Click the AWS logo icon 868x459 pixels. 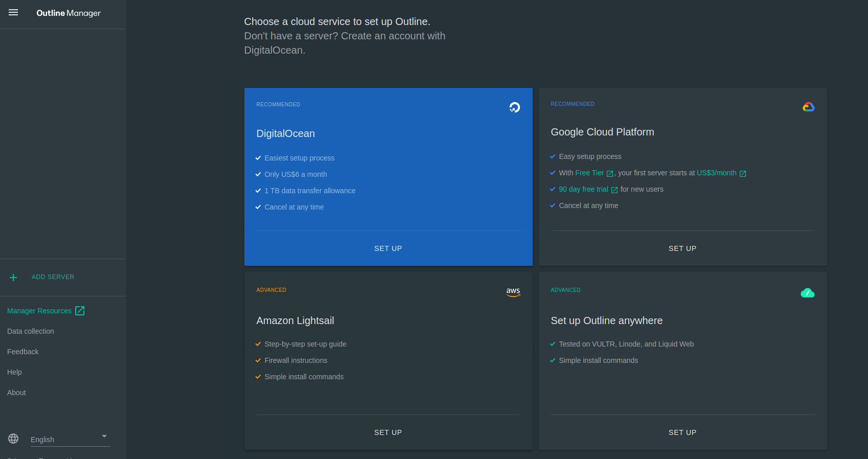tap(513, 292)
